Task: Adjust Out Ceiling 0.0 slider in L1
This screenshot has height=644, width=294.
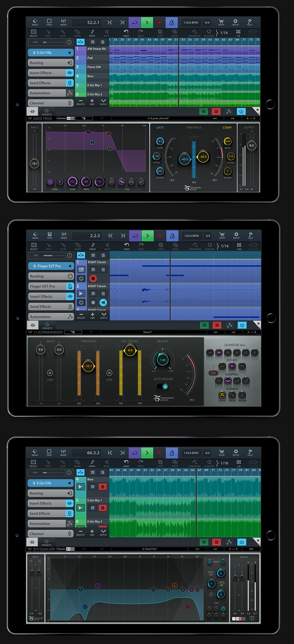Action: (x=130, y=351)
